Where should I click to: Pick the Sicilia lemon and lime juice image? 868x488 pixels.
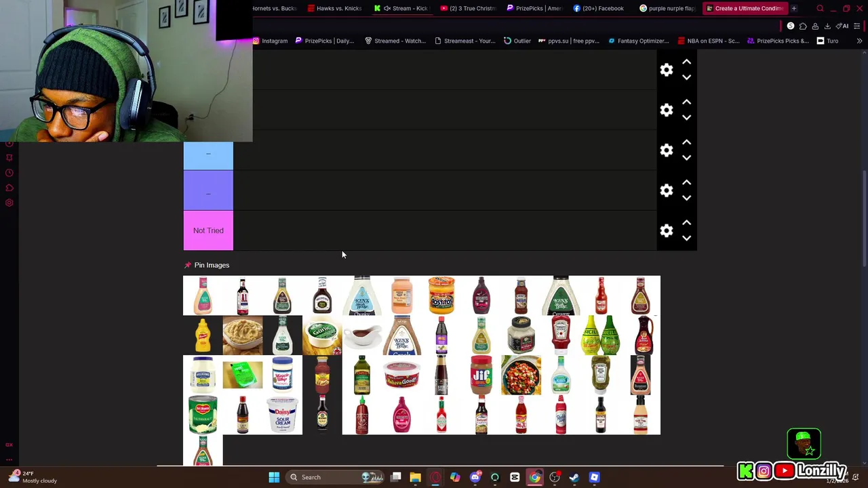(x=601, y=335)
